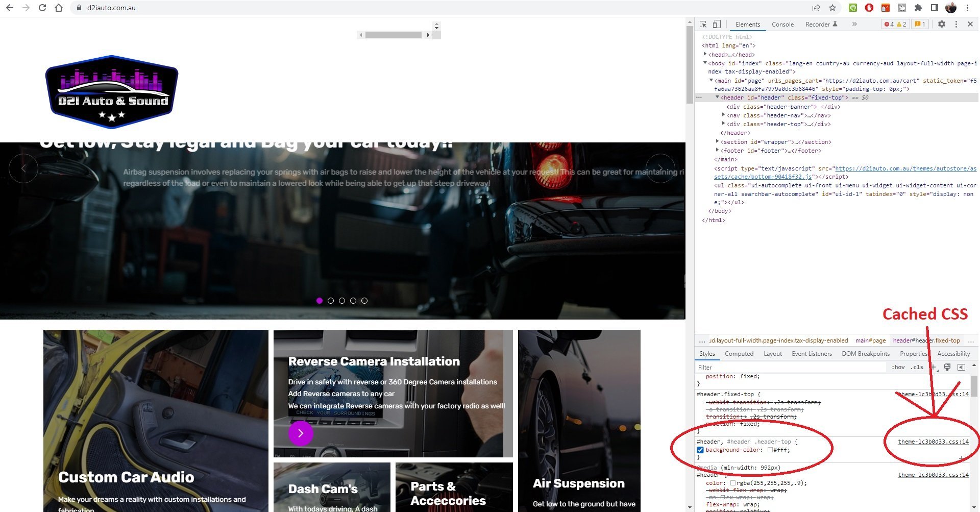Expand the div header-top node
This screenshot has width=980, height=512.
pos(723,124)
